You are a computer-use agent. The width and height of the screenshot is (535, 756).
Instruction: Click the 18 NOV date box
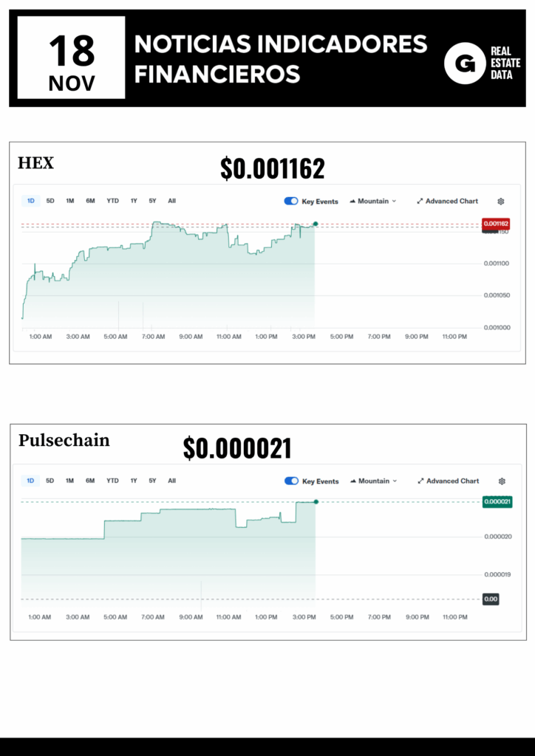pyautogui.click(x=72, y=58)
